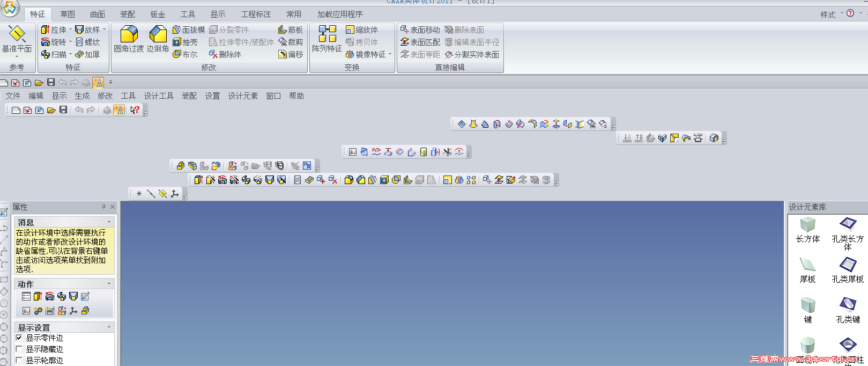
Task: Open the 旋转 dropdown arrow
Action: click(70, 42)
